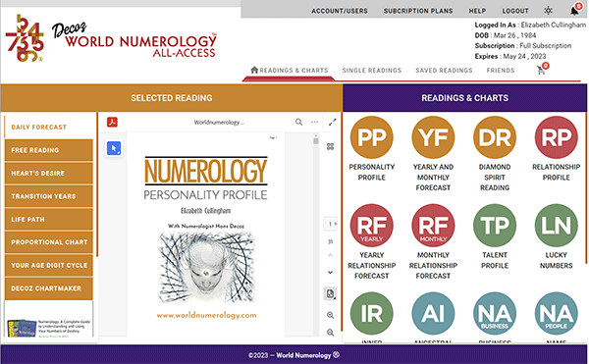Screen dimensions: 589x364
Task: Click www.worldnumerology.com link in document
Action: tap(206, 315)
